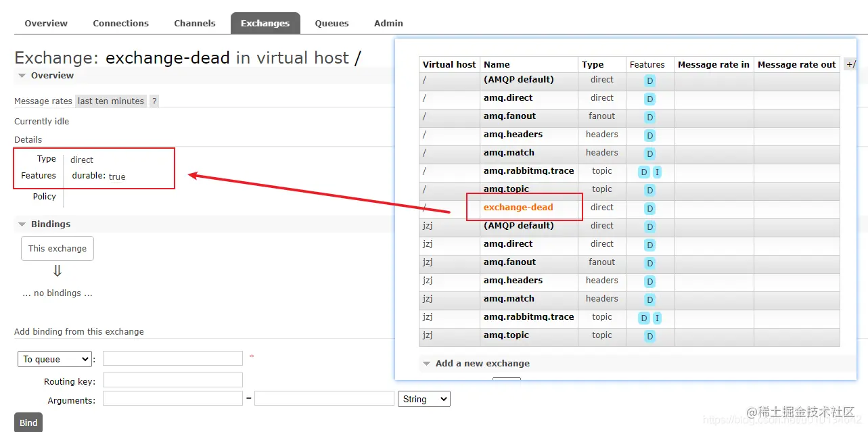Click the D badge in jzj amq.headers row
The height and width of the screenshot is (432, 868).
649,281
